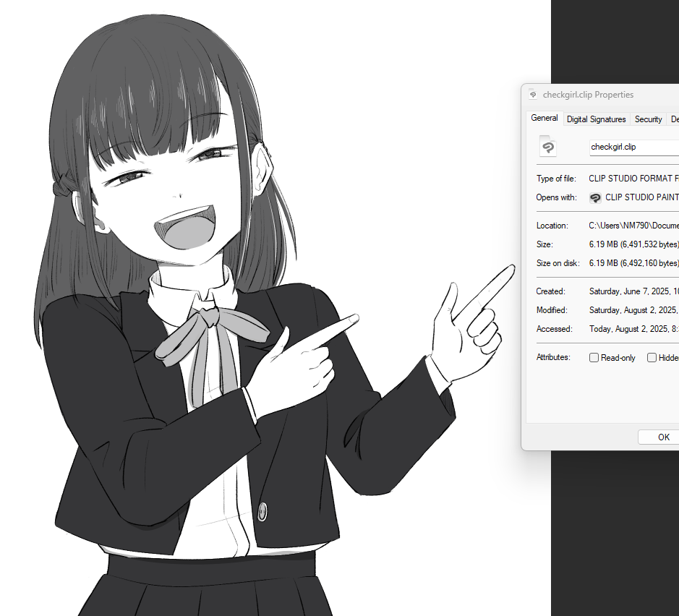Image resolution: width=679 pixels, height=616 pixels.
Task: Open the Security tab
Action: 648,119
